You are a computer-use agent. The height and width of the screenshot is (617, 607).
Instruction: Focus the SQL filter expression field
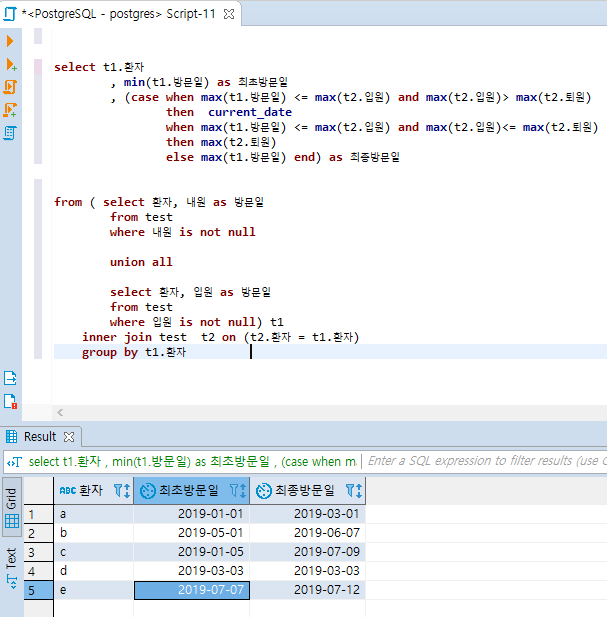[x=486, y=461]
